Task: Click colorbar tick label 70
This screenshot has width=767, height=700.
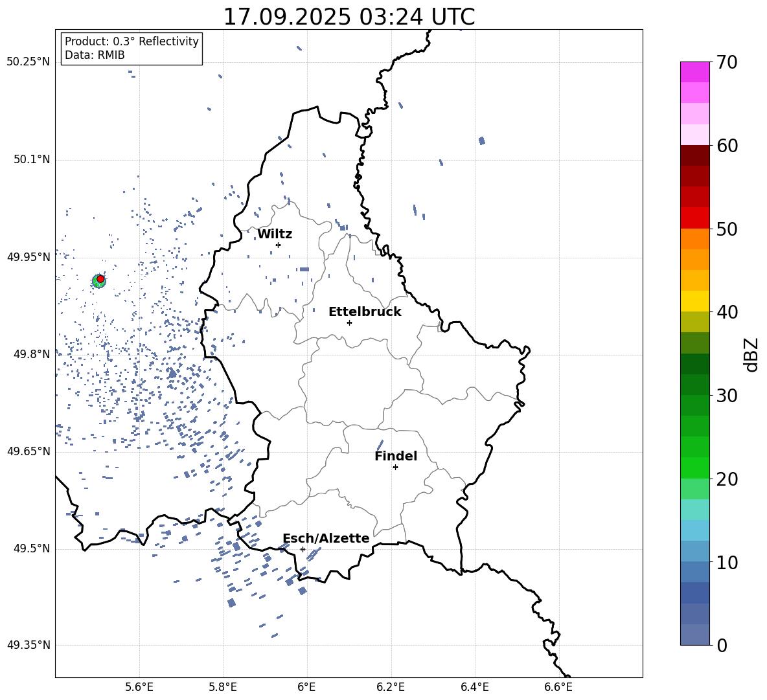Action: tap(727, 62)
